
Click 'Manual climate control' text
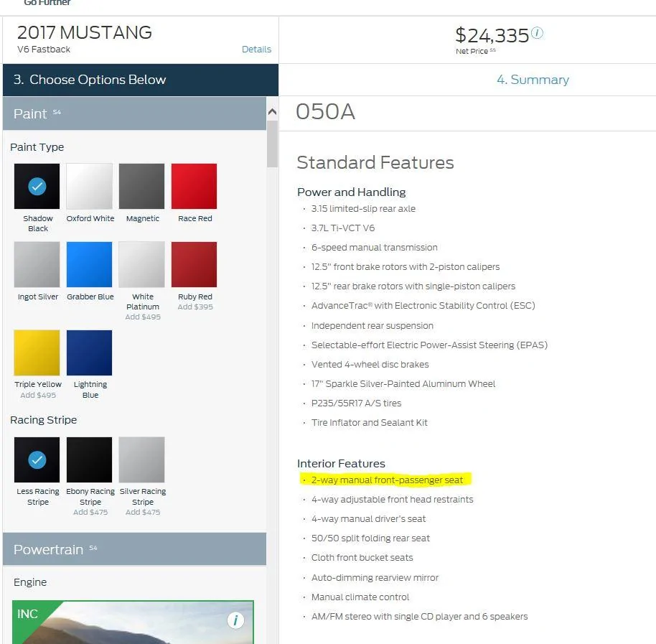(x=360, y=597)
